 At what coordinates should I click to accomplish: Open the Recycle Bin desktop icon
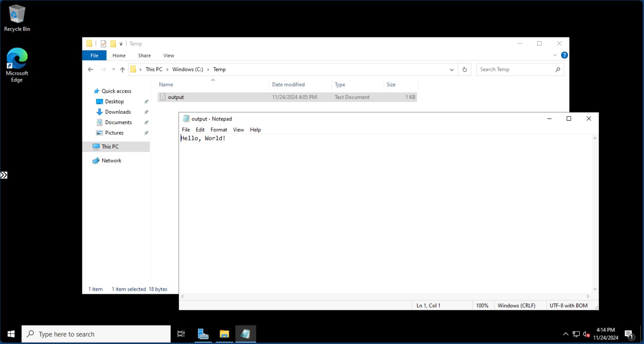tap(17, 18)
